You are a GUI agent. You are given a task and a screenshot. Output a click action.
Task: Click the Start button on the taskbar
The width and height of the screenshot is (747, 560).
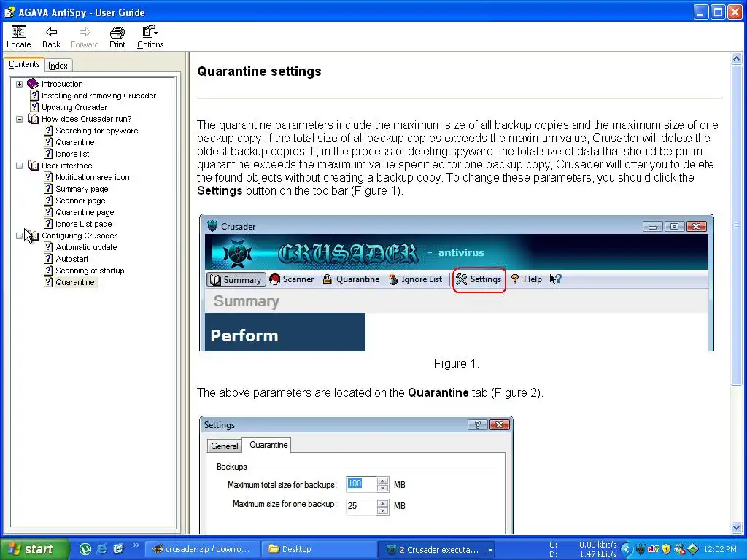(x=34, y=549)
